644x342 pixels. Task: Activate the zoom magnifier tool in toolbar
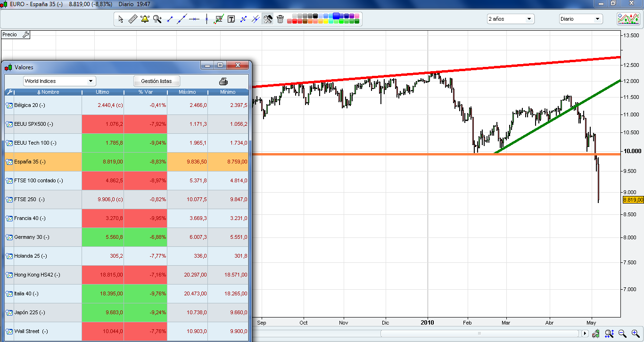(x=157, y=19)
